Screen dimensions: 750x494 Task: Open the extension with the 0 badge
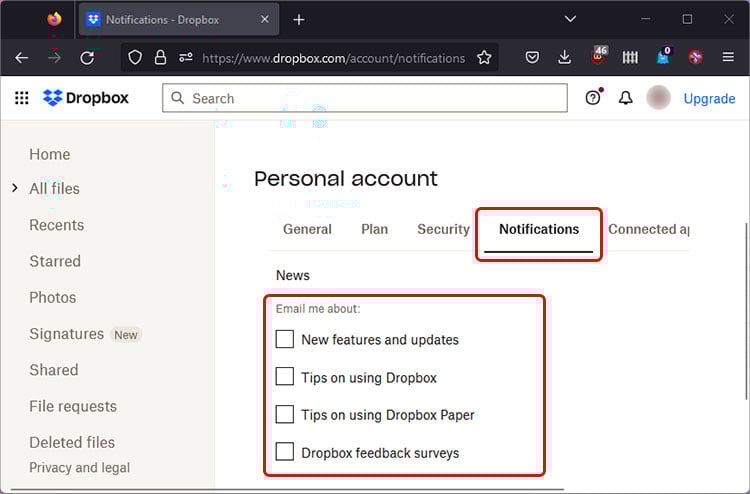click(x=664, y=56)
